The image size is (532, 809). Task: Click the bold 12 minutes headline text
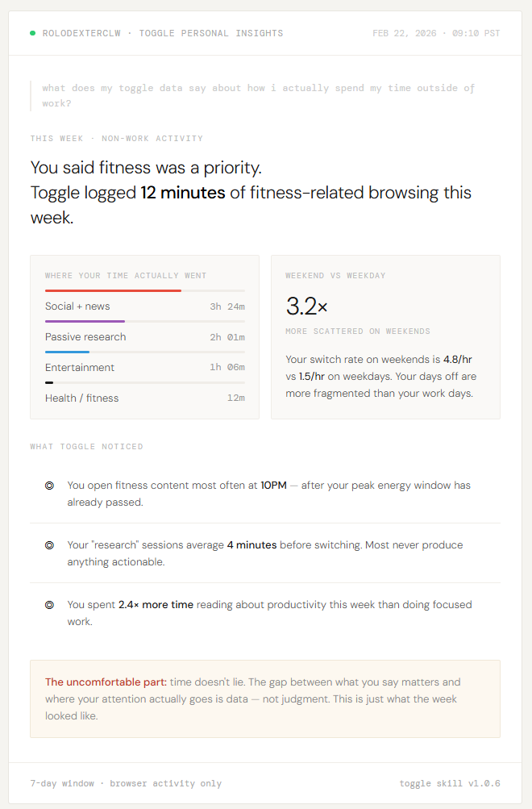pyautogui.click(x=183, y=193)
